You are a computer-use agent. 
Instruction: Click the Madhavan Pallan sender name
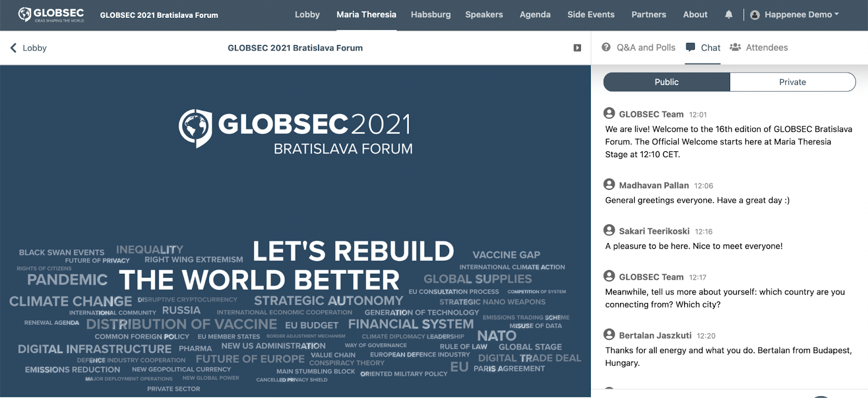pyautogui.click(x=654, y=185)
